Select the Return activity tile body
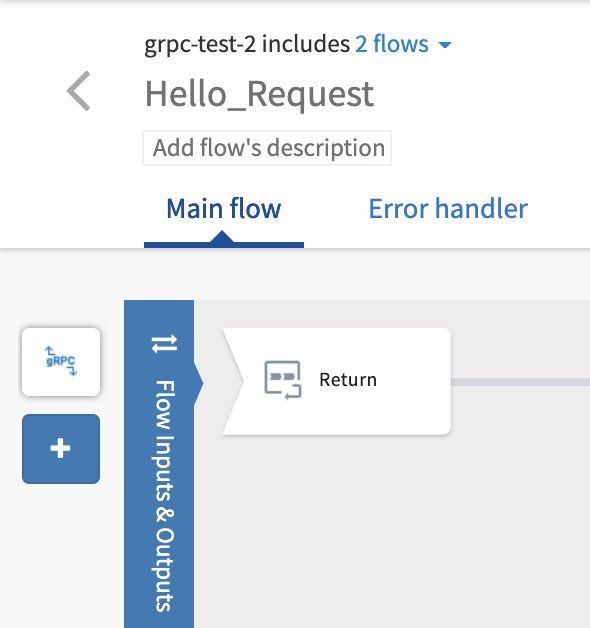Screen dimensions: 590x628 pyautogui.click(x=336, y=381)
